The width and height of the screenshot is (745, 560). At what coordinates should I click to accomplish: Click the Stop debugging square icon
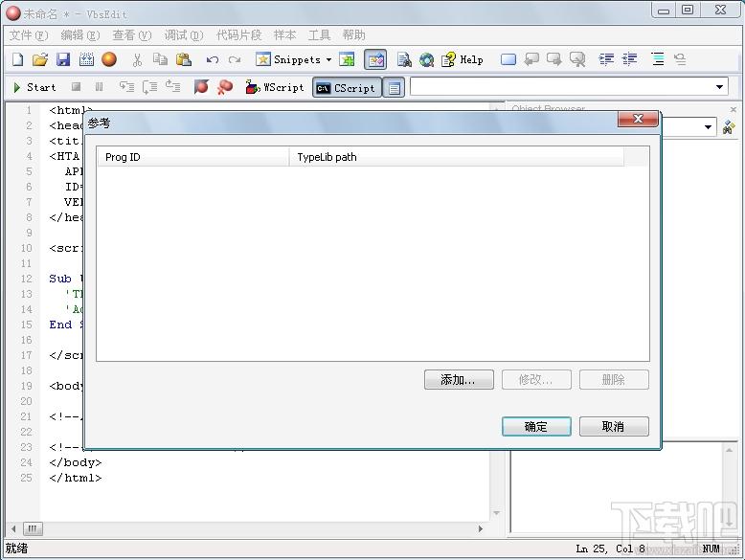click(76, 87)
